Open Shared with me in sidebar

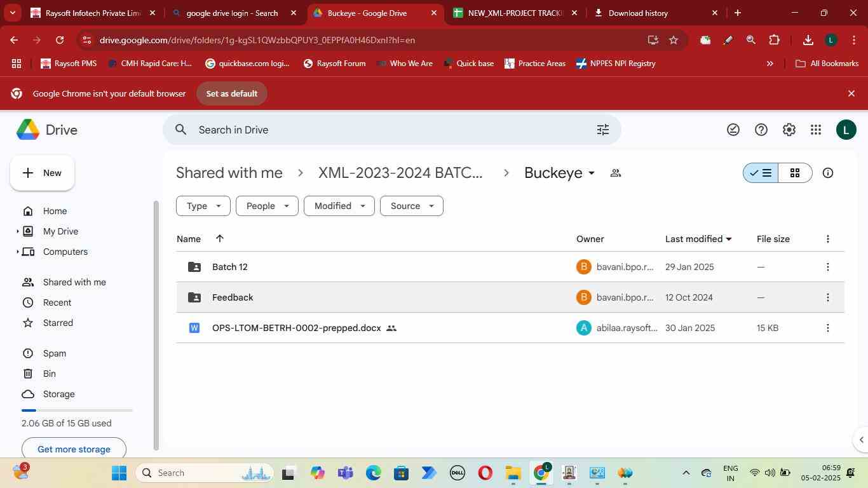(x=74, y=282)
